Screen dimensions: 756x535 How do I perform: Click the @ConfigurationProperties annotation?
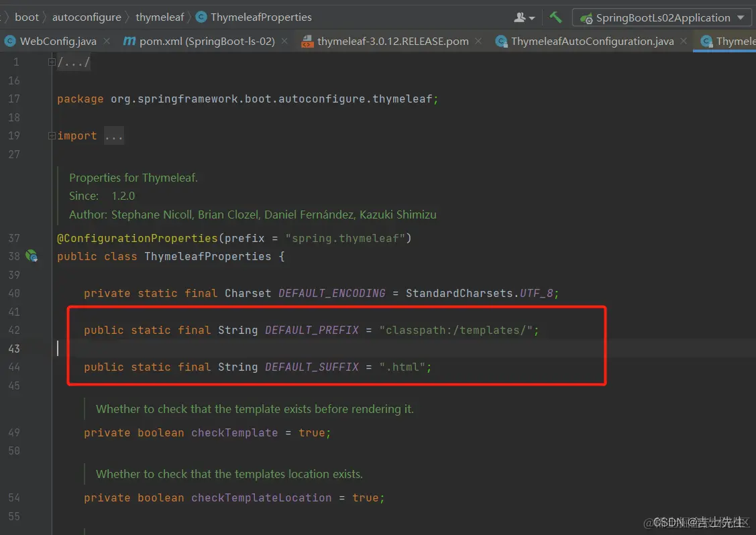click(138, 238)
